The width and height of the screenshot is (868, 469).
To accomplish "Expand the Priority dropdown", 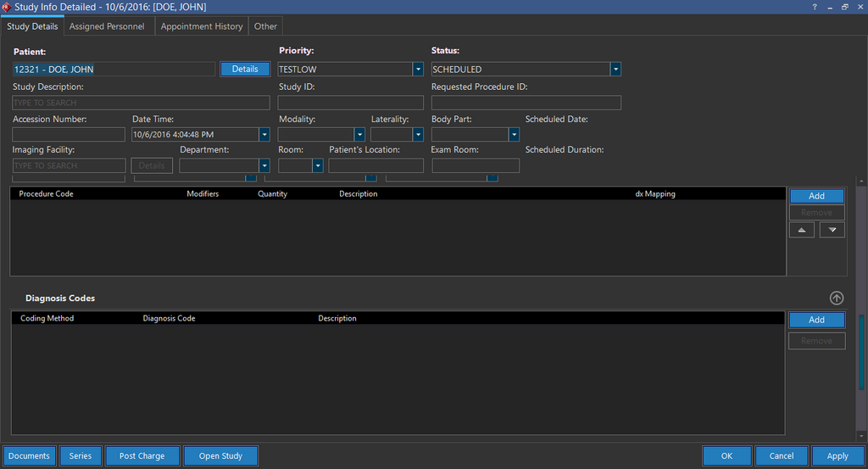I will (x=418, y=70).
